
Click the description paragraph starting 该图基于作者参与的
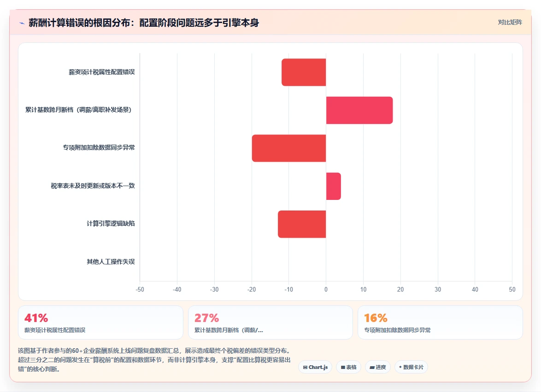pos(154,360)
